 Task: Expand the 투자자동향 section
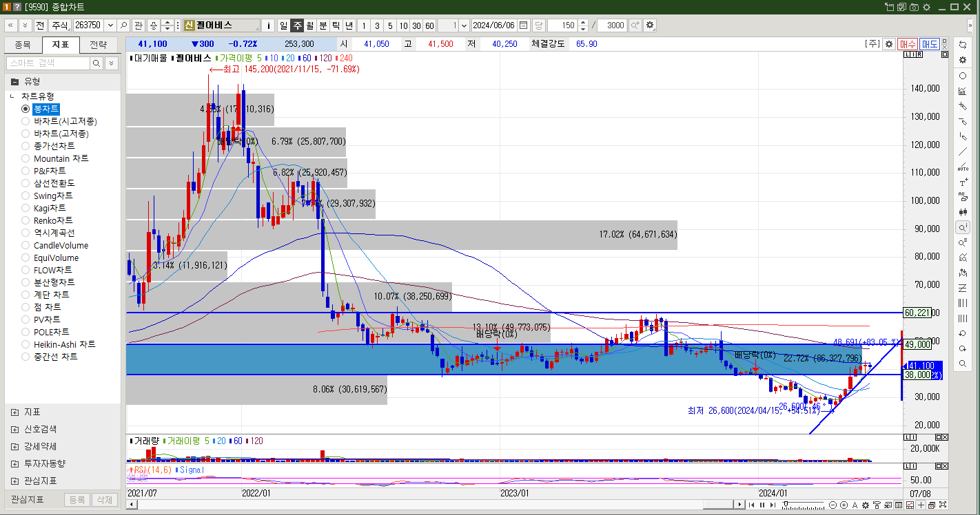pos(15,463)
